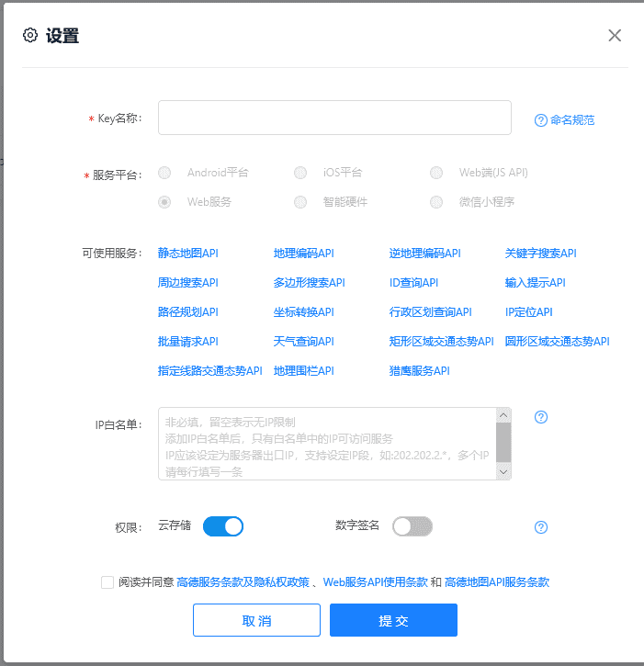The height and width of the screenshot is (666, 644).
Task: Select the 智能硬件 radio button
Action: point(300,202)
